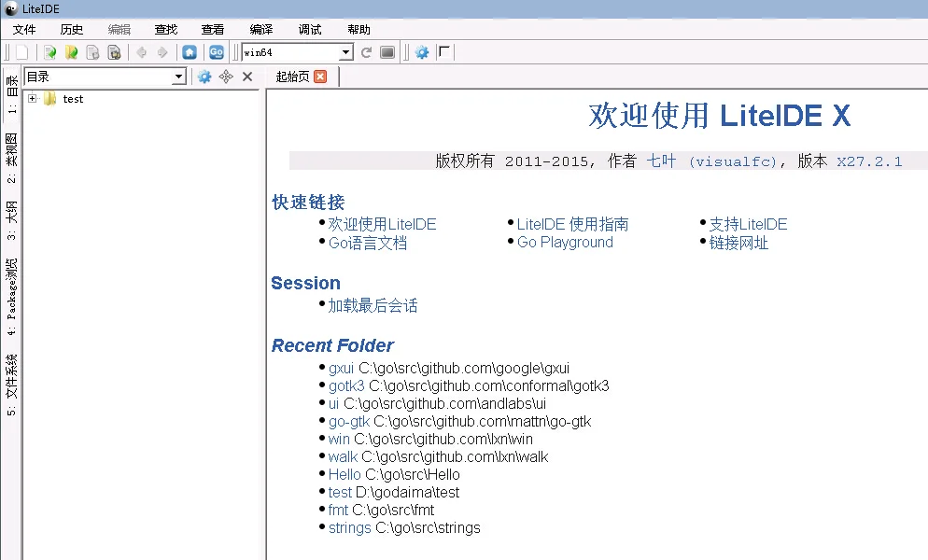The image size is (928, 560).
Task: Open the 目录 panel dropdown
Action: [x=178, y=77]
